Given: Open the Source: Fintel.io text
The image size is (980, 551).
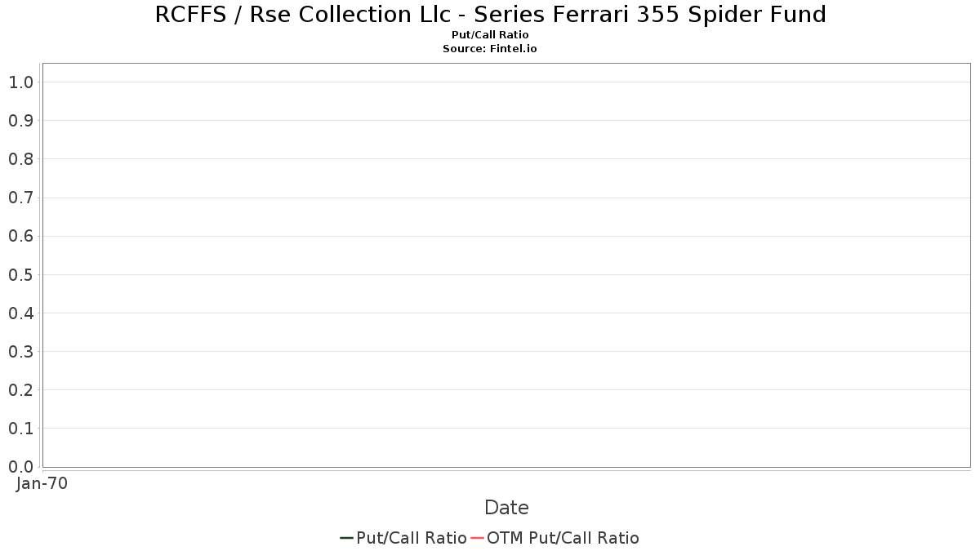Looking at the screenshot, I should pyautogui.click(x=490, y=49).
